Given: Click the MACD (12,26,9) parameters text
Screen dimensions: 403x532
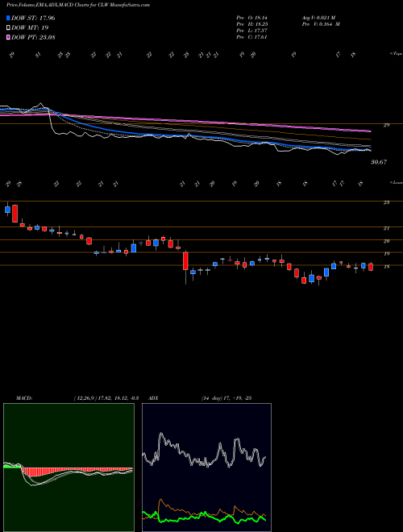Looking at the screenshot, I should pos(106,398).
